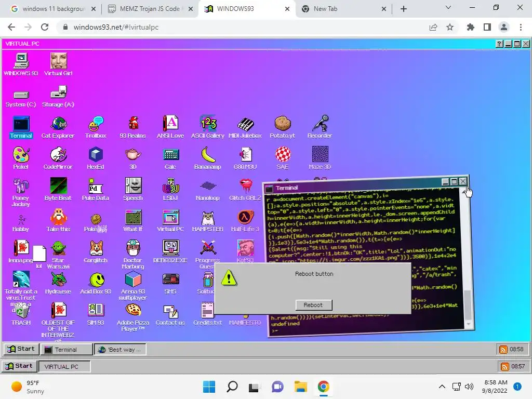Launch the Hydra.exe icon
Image resolution: width=532 pixels, height=399 pixels.
(58, 283)
